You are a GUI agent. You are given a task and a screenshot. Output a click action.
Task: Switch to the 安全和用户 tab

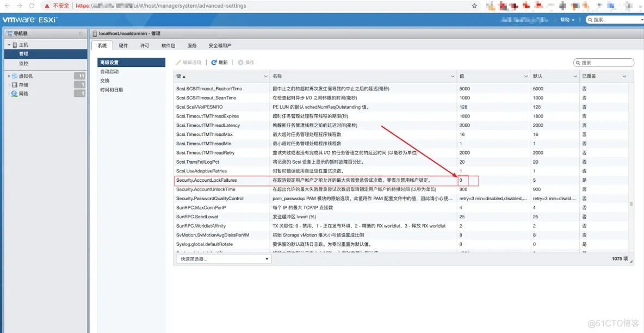(220, 46)
